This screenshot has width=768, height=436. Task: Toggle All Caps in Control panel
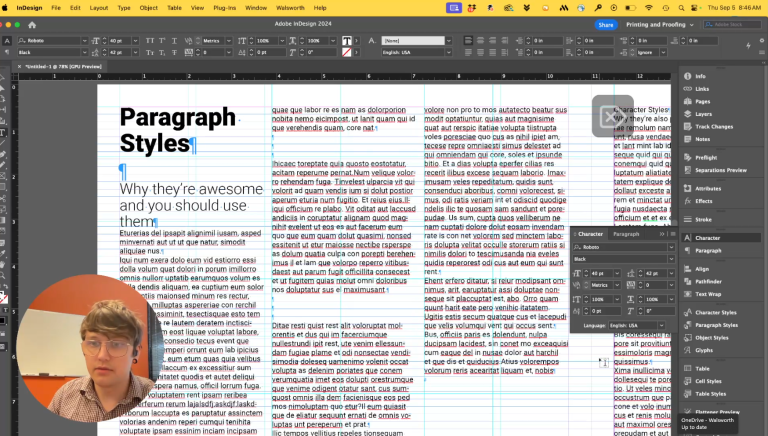150,41
